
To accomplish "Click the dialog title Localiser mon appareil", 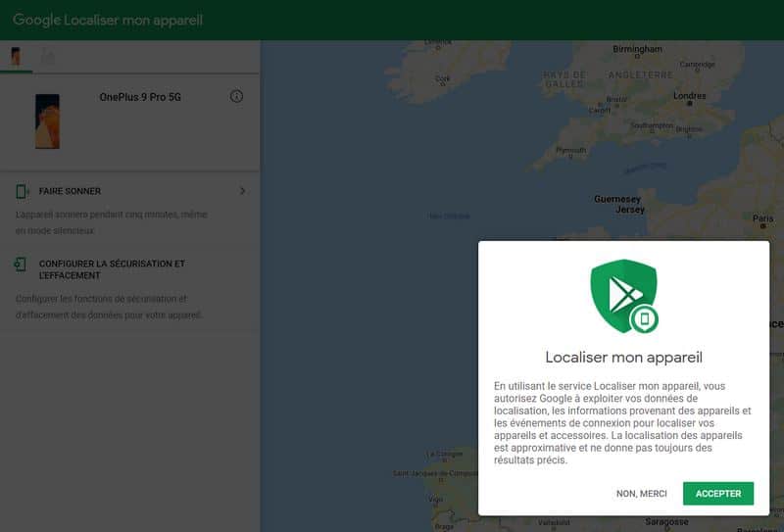I will tap(623, 357).
